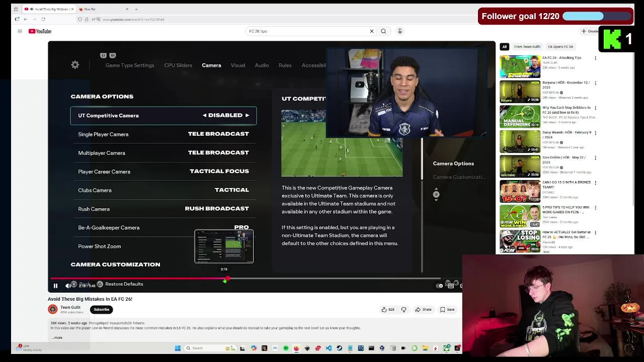Screen dimensions: 644x362
Task: Open options for Can I Go 15-0 video
Action: click(596, 183)
